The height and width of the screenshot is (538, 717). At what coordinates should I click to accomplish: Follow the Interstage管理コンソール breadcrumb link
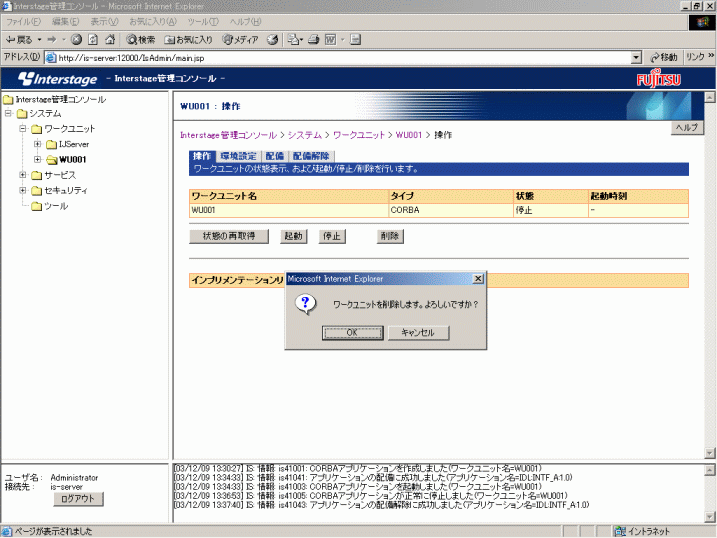pos(228,135)
